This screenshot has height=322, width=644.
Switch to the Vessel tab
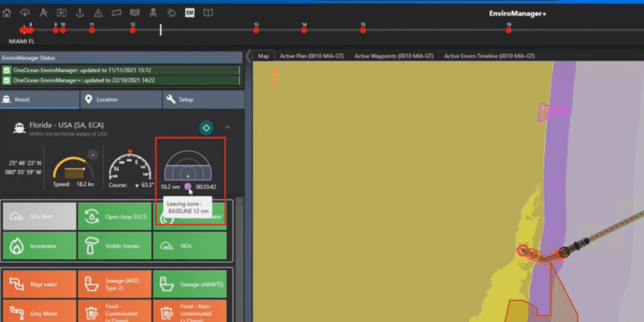coord(39,100)
